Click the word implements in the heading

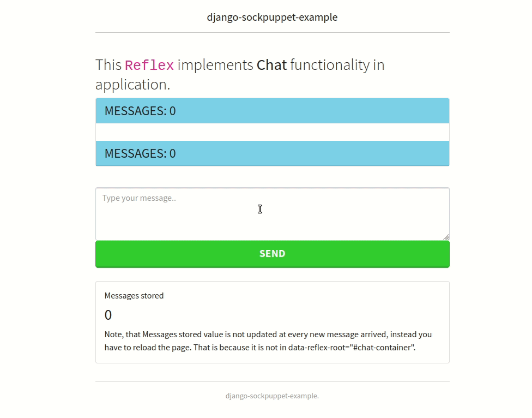215,65
